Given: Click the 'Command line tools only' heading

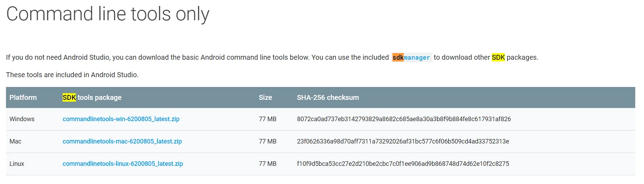Looking at the screenshot, I should point(108,14).
